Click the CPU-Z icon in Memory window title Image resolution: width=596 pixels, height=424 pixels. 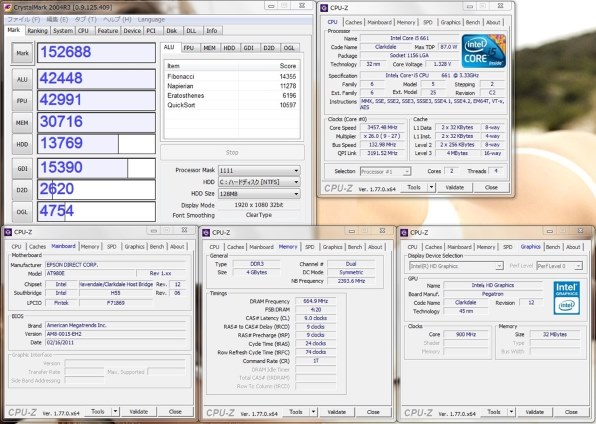click(x=206, y=232)
